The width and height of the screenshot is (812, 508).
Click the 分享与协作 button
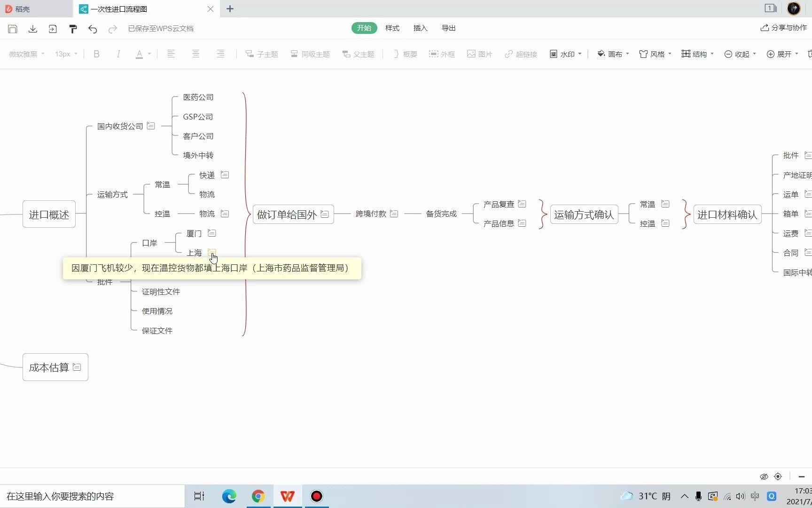click(784, 28)
